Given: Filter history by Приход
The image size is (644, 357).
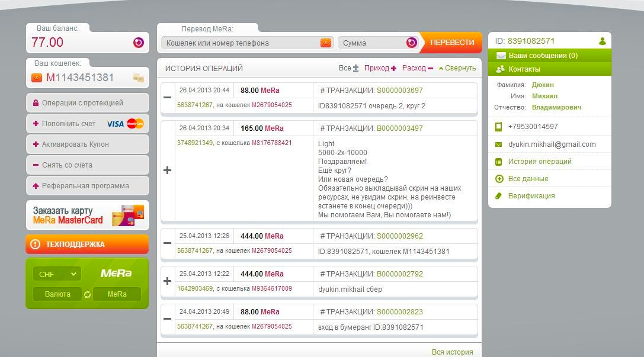Looking at the screenshot, I should [380, 68].
